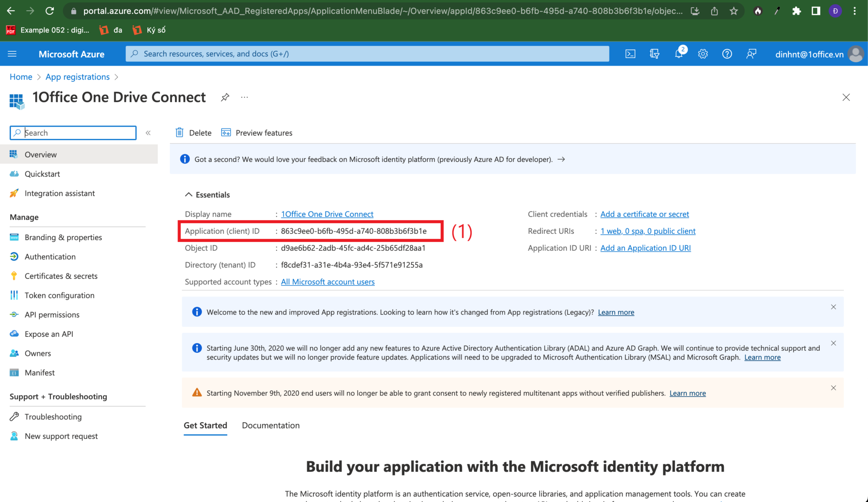
Task: Open All Microsoft account users link
Action: click(327, 282)
